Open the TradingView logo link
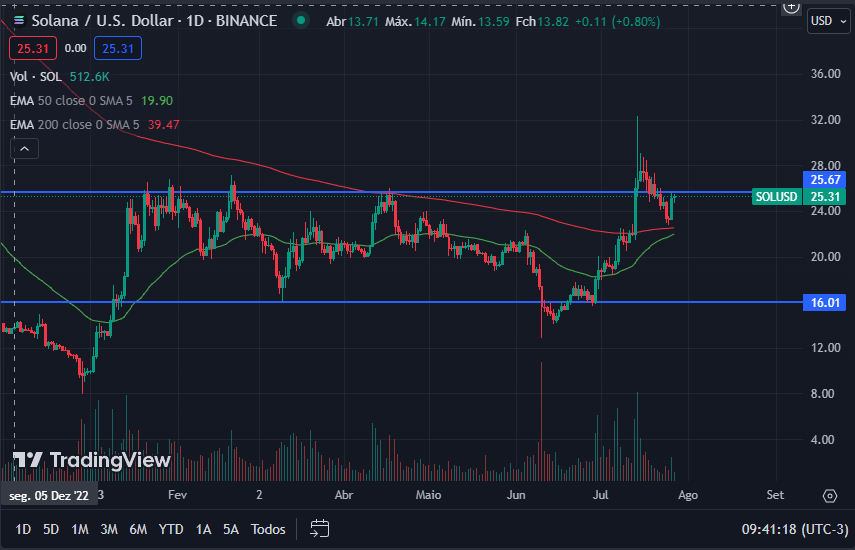855x550 pixels. pyautogui.click(x=92, y=460)
